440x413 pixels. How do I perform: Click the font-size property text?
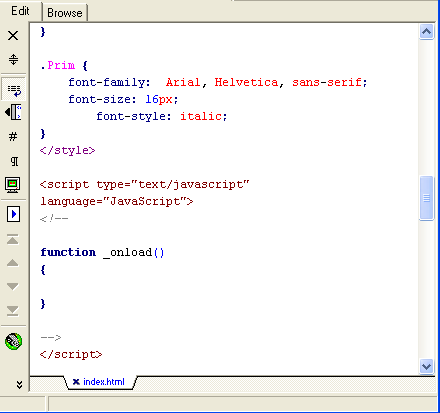102,99
